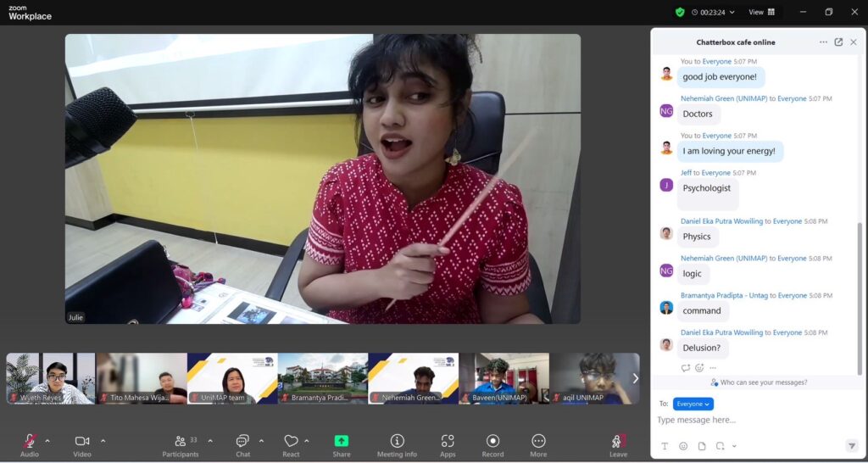Select Nehemiah Green video thumbnail
The width and height of the screenshot is (868, 463).
pos(413,378)
